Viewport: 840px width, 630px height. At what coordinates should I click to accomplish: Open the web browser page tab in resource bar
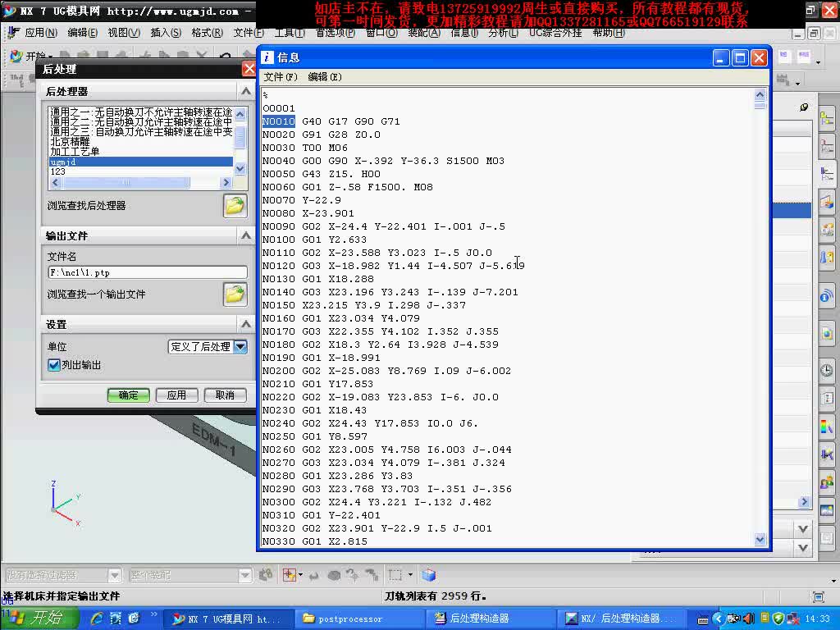click(827, 334)
